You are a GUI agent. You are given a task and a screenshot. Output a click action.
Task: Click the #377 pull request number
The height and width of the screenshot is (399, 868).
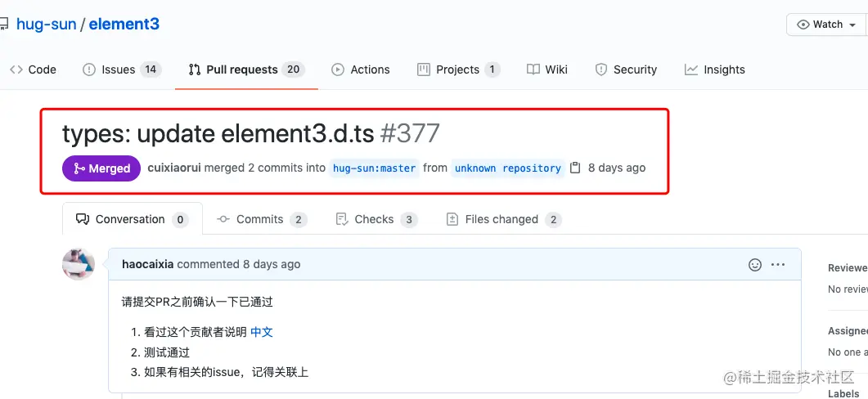(x=410, y=133)
